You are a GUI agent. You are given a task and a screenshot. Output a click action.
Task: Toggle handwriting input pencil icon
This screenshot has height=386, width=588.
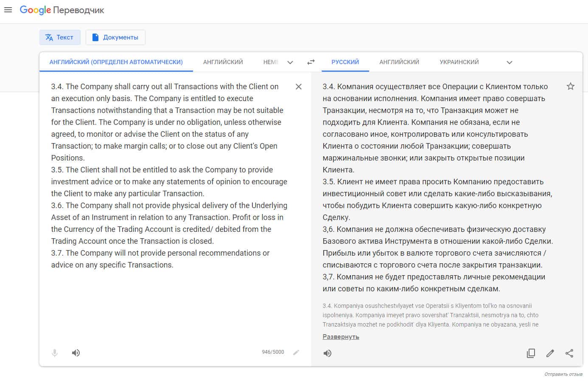point(296,352)
